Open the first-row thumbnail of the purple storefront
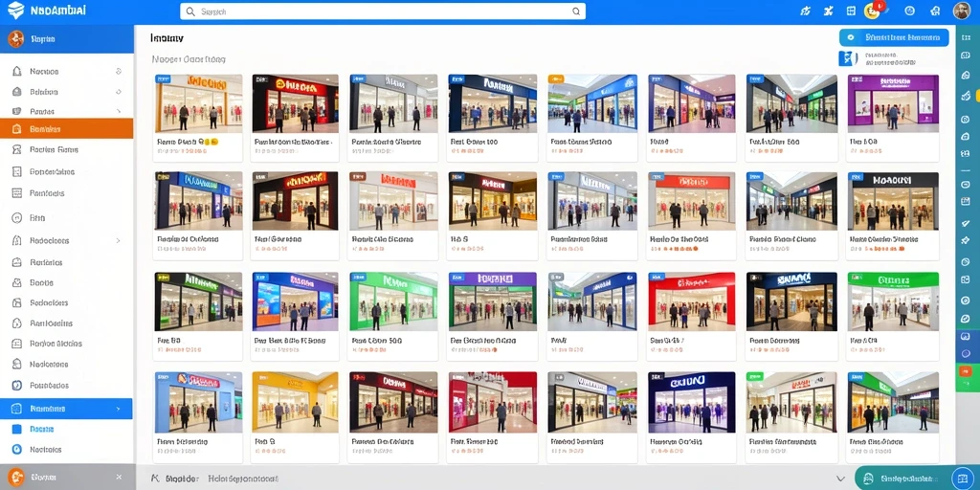 [893, 103]
